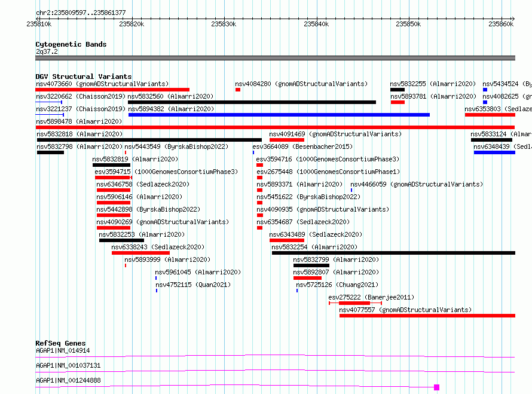
Task: Click the 235830k ruler position label
Action: pyautogui.click(x=224, y=24)
